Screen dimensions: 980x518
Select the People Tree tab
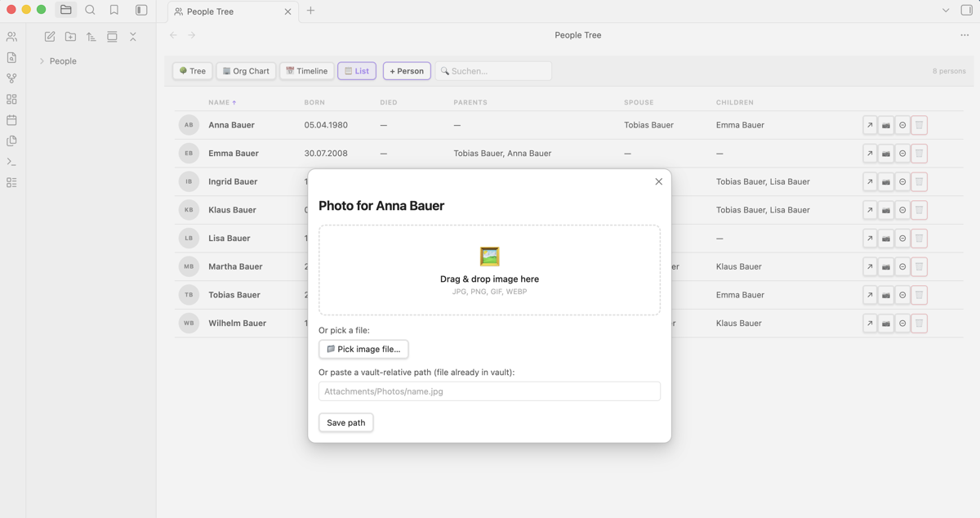tap(233, 11)
